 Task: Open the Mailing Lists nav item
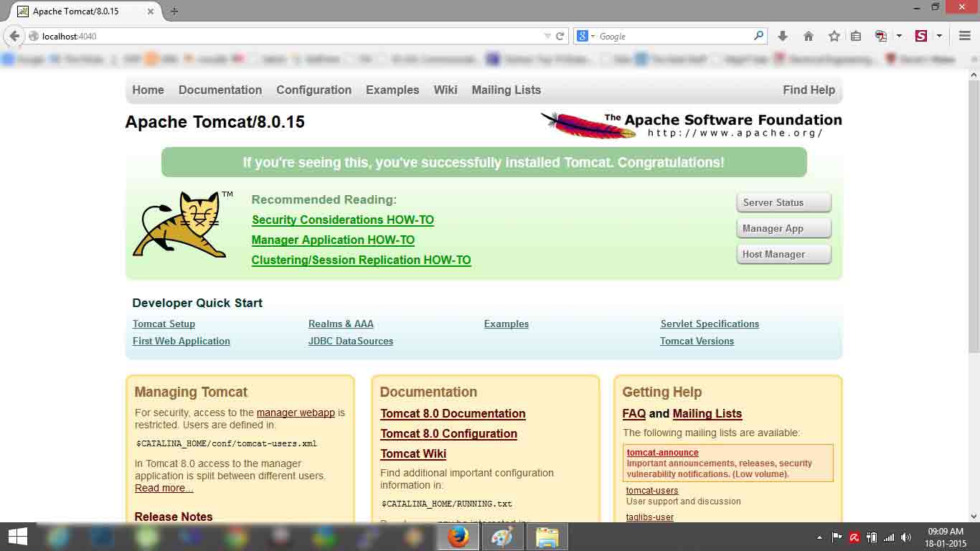click(x=507, y=90)
